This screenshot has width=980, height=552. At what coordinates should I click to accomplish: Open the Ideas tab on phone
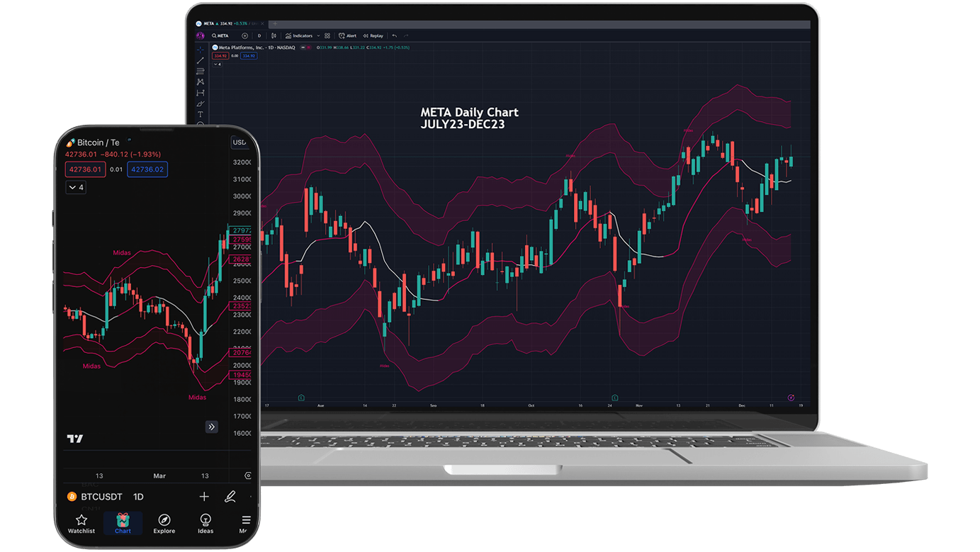(x=205, y=524)
